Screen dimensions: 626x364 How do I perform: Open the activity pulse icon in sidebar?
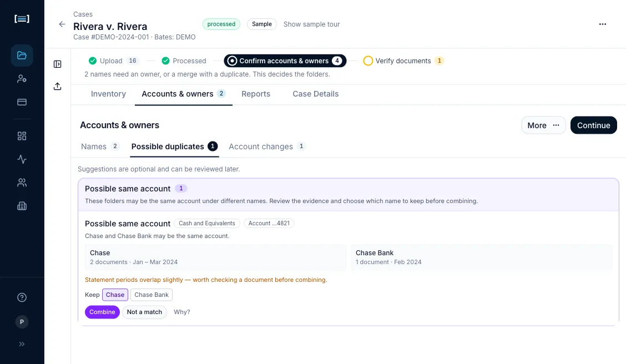(22, 159)
